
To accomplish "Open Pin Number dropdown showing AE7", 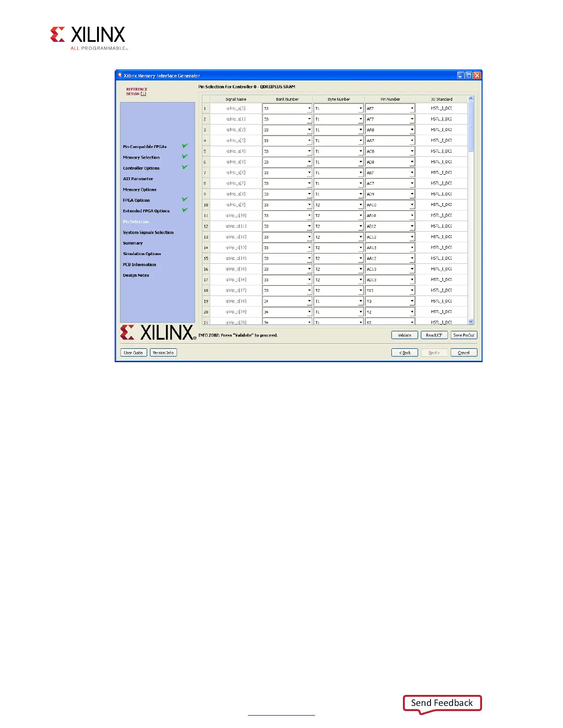I will (412, 108).
